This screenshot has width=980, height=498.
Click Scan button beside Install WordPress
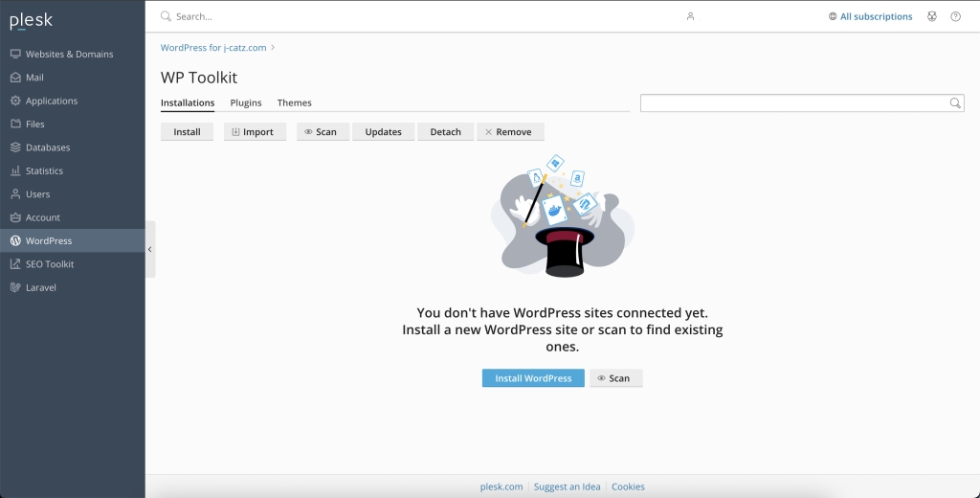[x=615, y=378]
